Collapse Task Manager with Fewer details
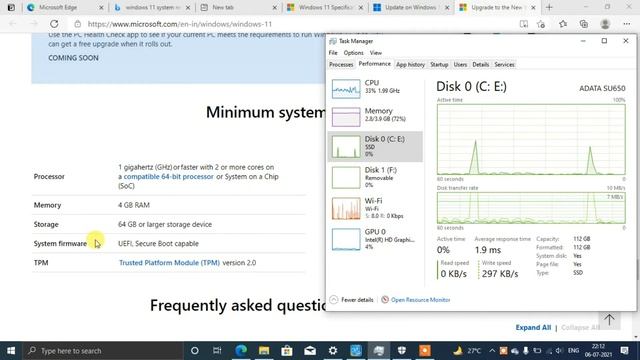This screenshot has height=360, width=640. tap(351, 300)
